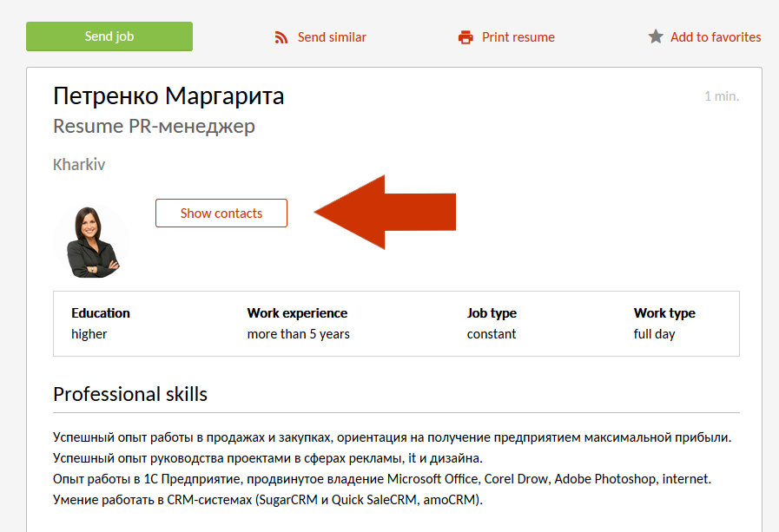Click the printer icon

click(x=466, y=37)
